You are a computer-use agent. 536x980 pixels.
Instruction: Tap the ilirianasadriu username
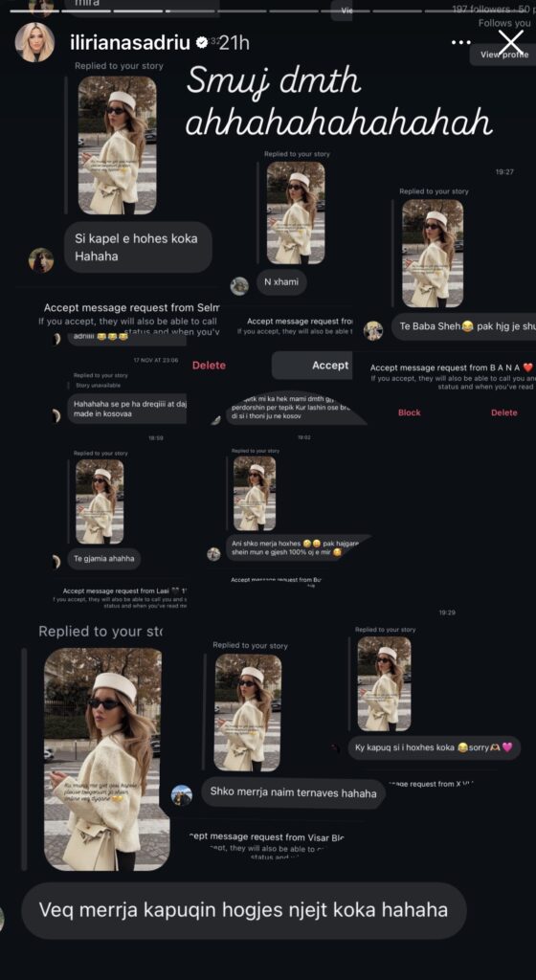click(132, 43)
